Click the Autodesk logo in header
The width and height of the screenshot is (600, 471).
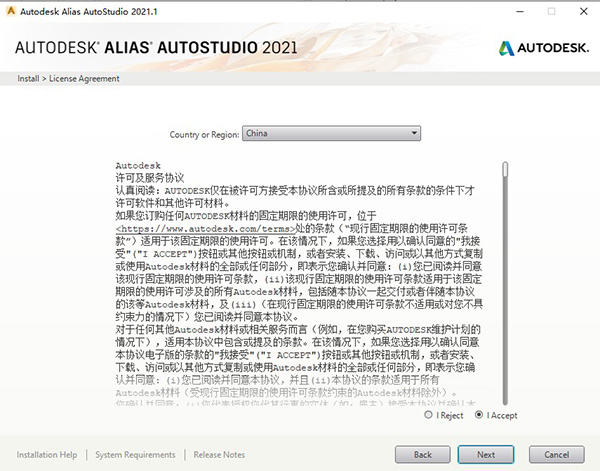pos(539,48)
